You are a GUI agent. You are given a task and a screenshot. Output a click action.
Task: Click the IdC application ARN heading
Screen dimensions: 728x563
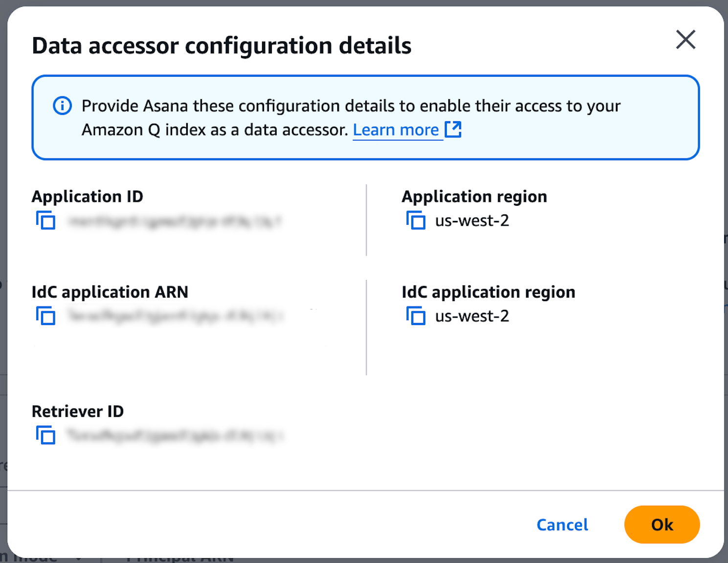110,292
